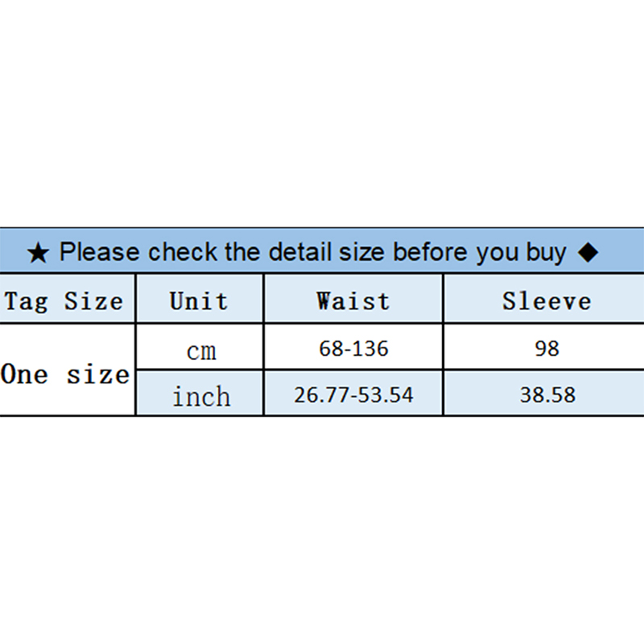Click sleeve value 38.58
Viewport: 644px width, 644px height.
pyautogui.click(x=546, y=396)
